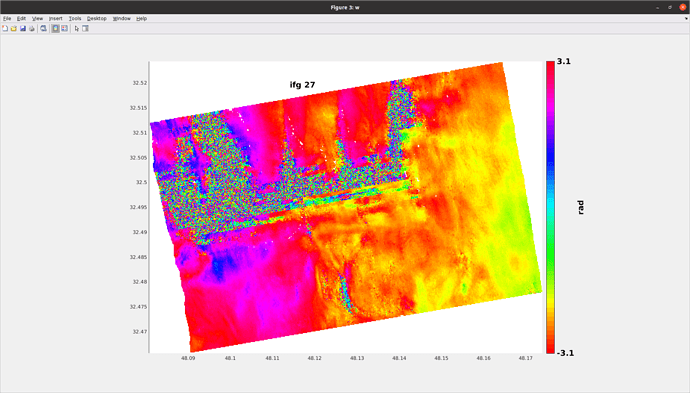The height and width of the screenshot is (393, 690).
Task: Open the Help menu
Action: (x=141, y=18)
